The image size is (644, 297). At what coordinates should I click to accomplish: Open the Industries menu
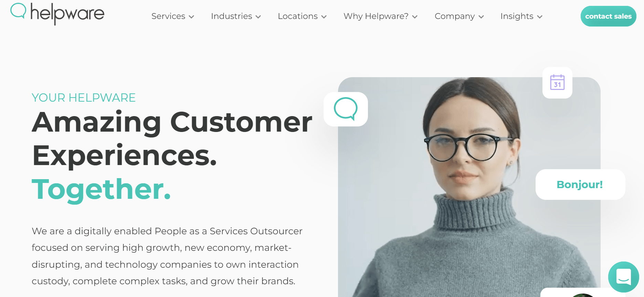click(x=236, y=16)
